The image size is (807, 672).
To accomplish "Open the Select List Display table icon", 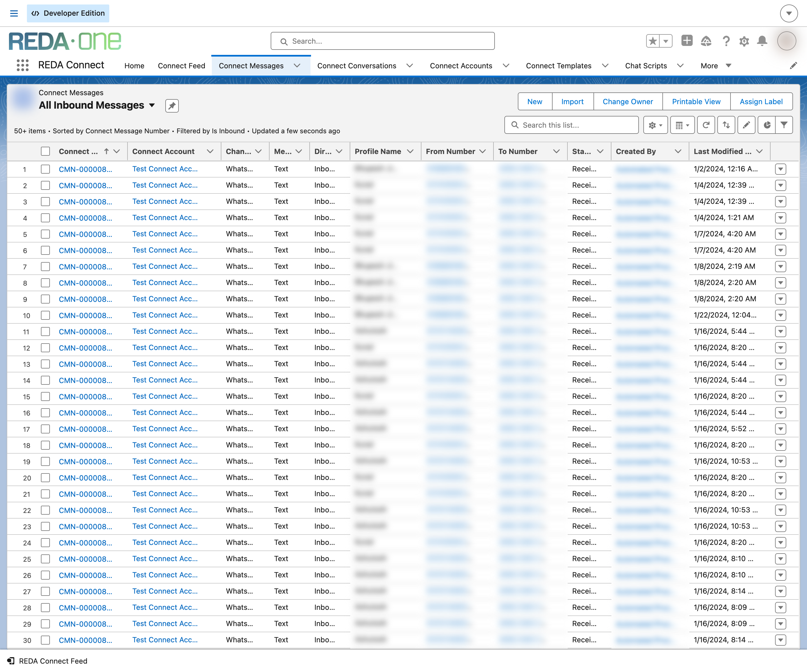I will 682,125.
